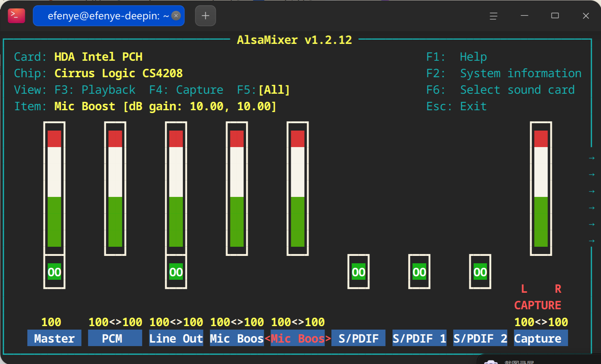Click the HDA Intel PCH card name
The image size is (601, 364).
98,57
